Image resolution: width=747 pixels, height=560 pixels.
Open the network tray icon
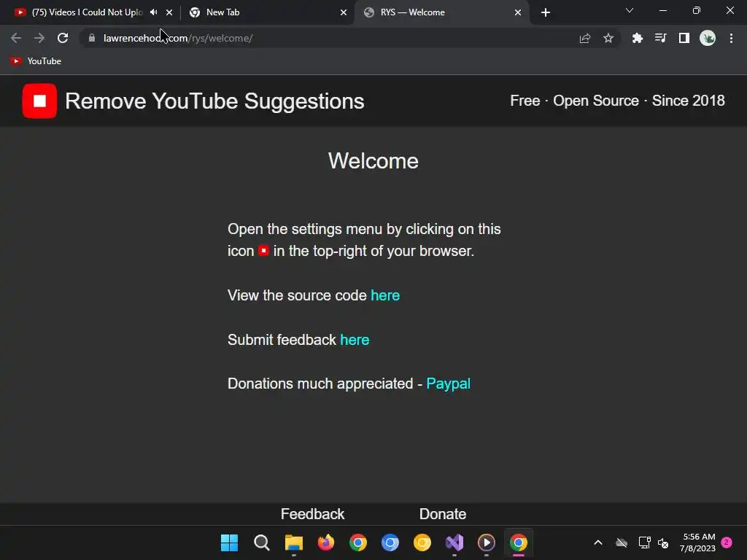pyautogui.click(x=644, y=542)
